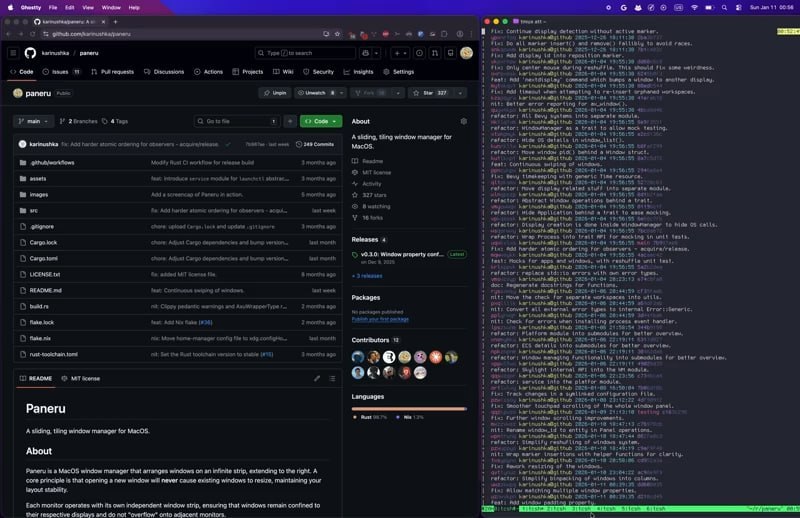Click the Languages color bar
The height and width of the screenshot is (518, 800).
click(x=409, y=409)
